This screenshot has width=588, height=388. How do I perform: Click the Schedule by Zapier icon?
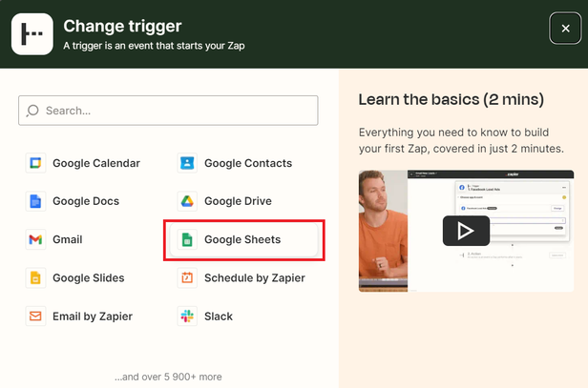pyautogui.click(x=187, y=278)
